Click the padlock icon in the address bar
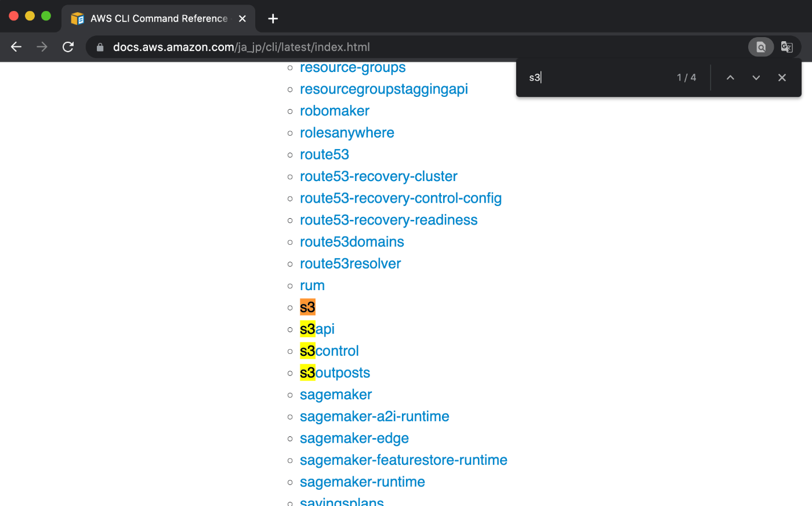 point(101,47)
